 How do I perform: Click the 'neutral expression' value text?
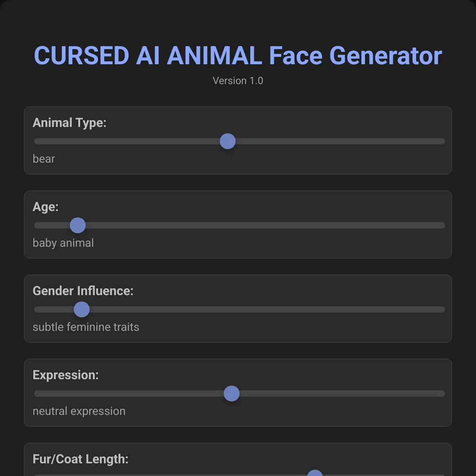pyautogui.click(x=79, y=411)
